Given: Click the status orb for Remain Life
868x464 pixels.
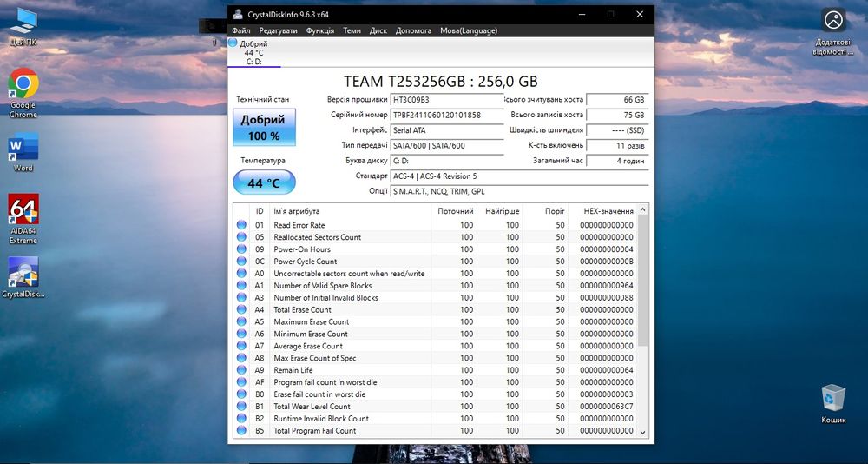Looking at the screenshot, I should tap(241, 370).
